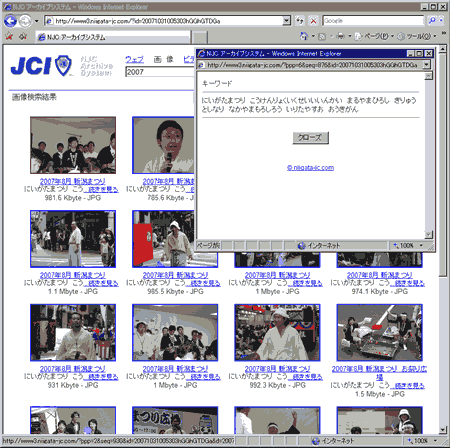Click 続きを見る link above 981.6 Kbyte
This screenshot has height=448, width=450.
click(x=102, y=189)
